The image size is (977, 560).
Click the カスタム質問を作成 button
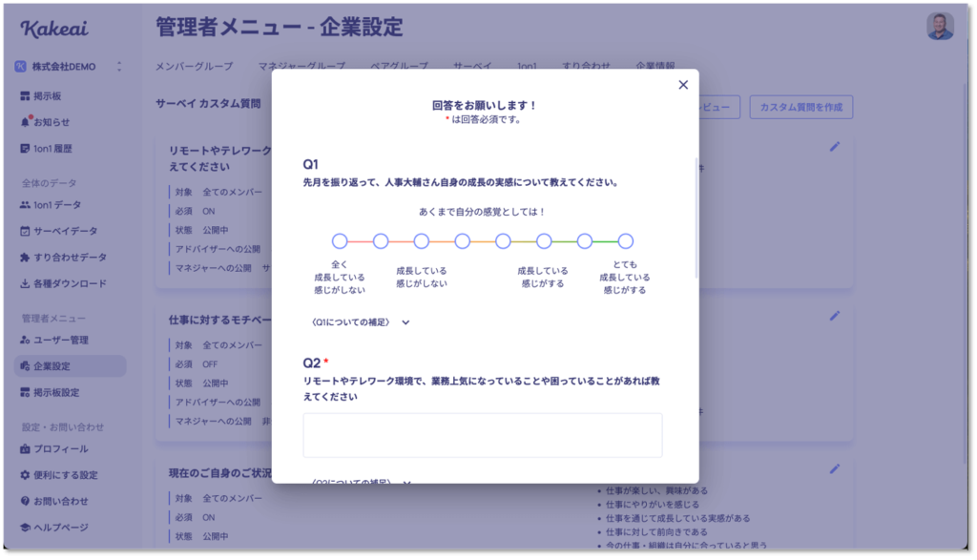(x=800, y=107)
